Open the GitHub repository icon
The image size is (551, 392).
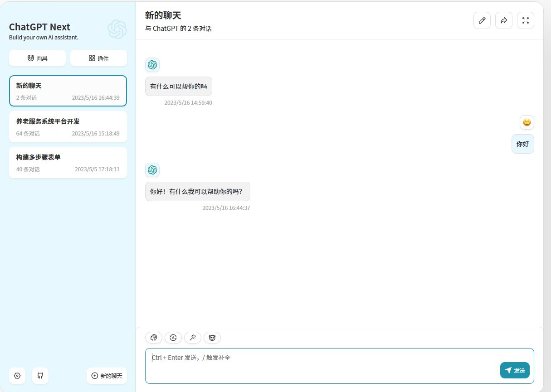tap(40, 376)
